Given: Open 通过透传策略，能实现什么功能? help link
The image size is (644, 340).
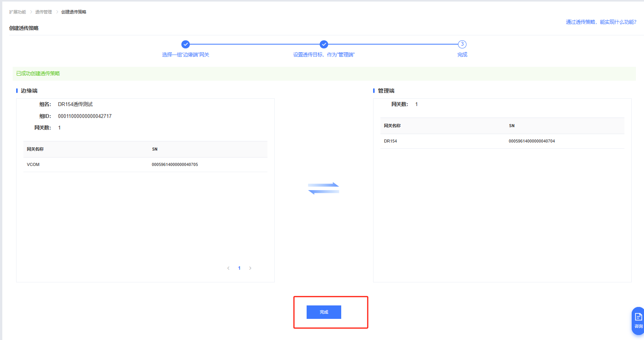Looking at the screenshot, I should (x=601, y=22).
